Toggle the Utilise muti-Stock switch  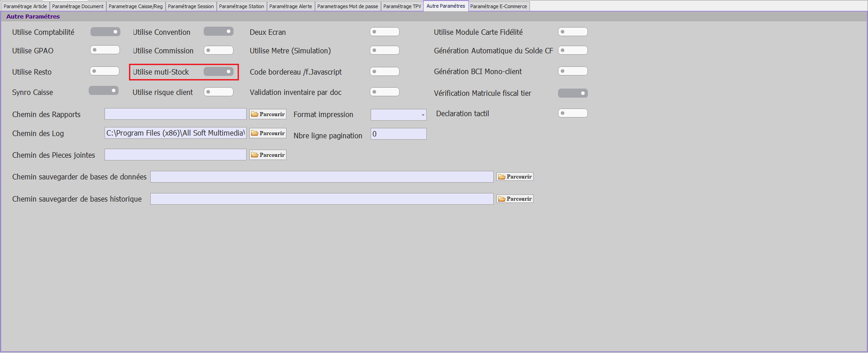(219, 71)
